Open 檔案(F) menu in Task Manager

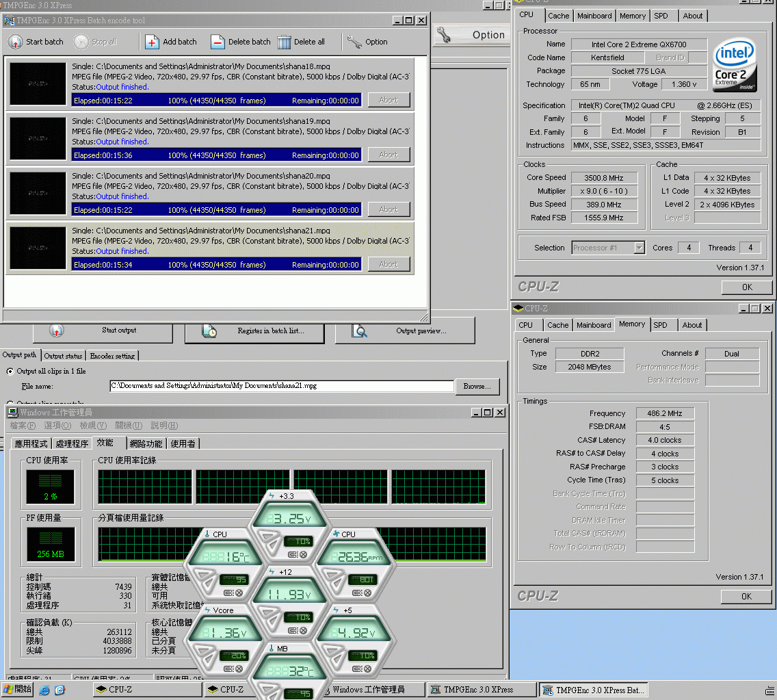coord(23,426)
